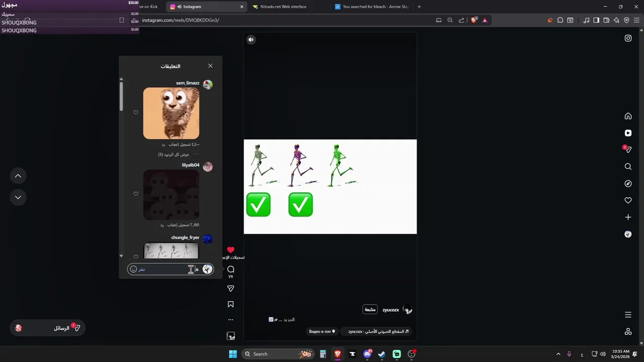
Task: Go to the next reel with down chevron
Action: tap(18, 198)
